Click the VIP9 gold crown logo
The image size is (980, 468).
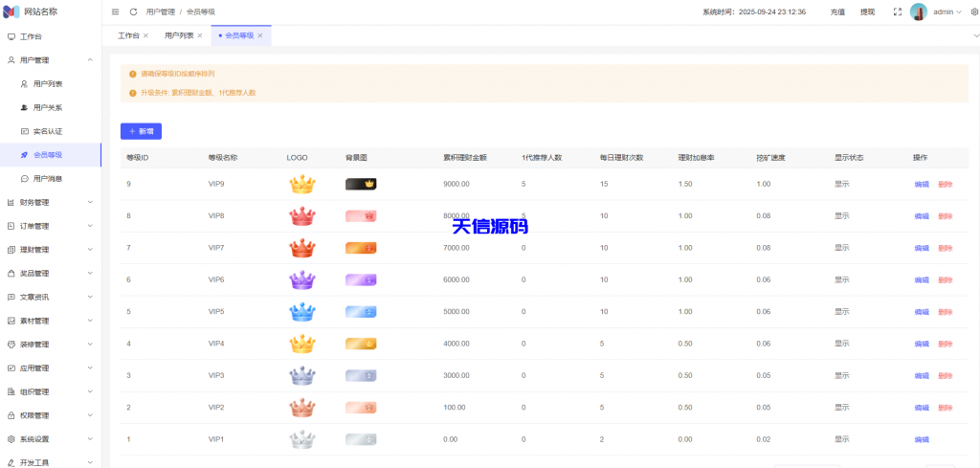pos(302,184)
